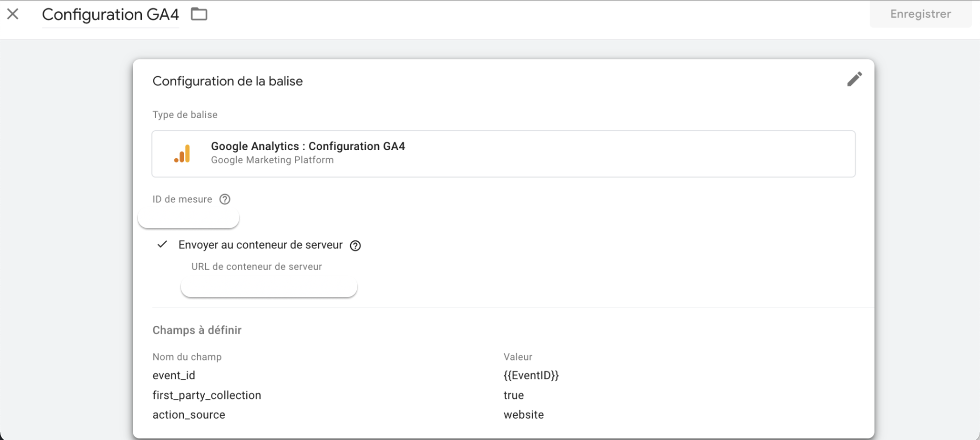The width and height of the screenshot is (980, 440).
Task: Click the pencil icon to edit tag configuration
Action: click(x=854, y=79)
